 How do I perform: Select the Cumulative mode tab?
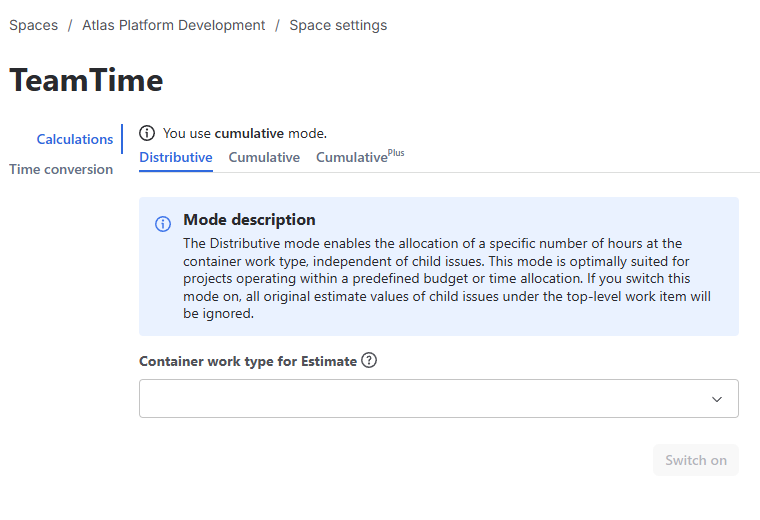coord(264,158)
